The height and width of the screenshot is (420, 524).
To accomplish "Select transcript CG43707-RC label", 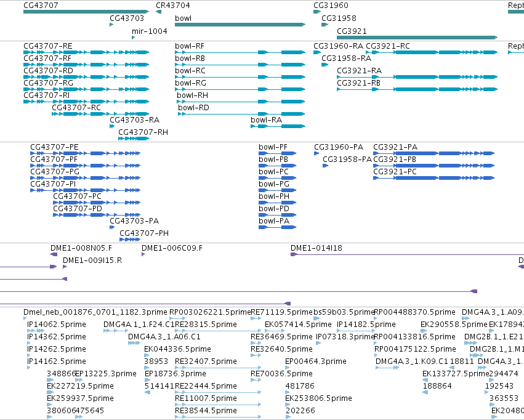I will point(76,108).
